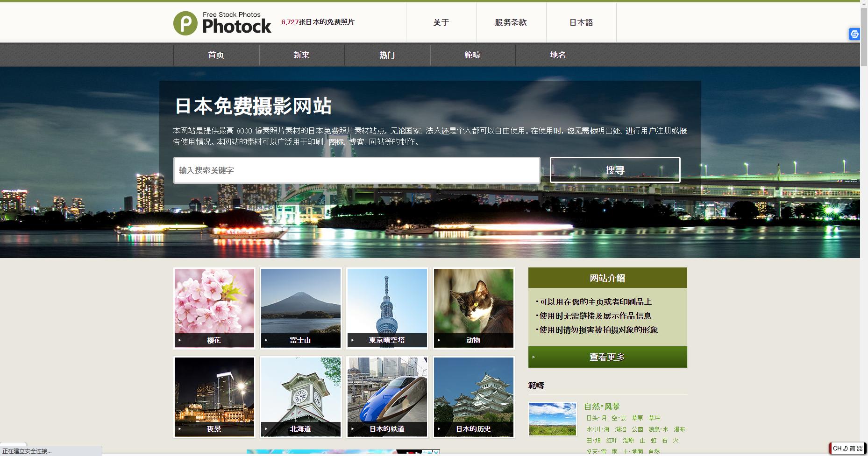Open the 地名 navigation menu
Viewport: 868px width, 456px height.
559,55
